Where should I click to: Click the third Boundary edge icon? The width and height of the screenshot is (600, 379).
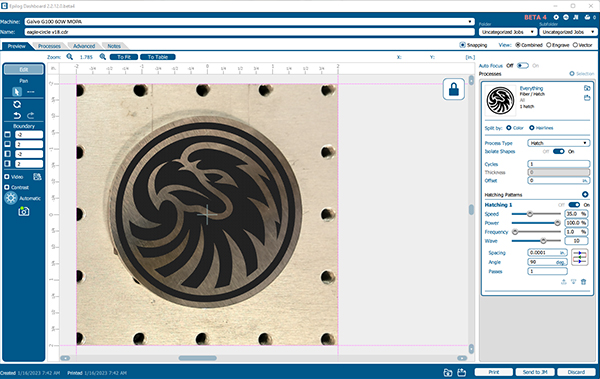point(7,154)
